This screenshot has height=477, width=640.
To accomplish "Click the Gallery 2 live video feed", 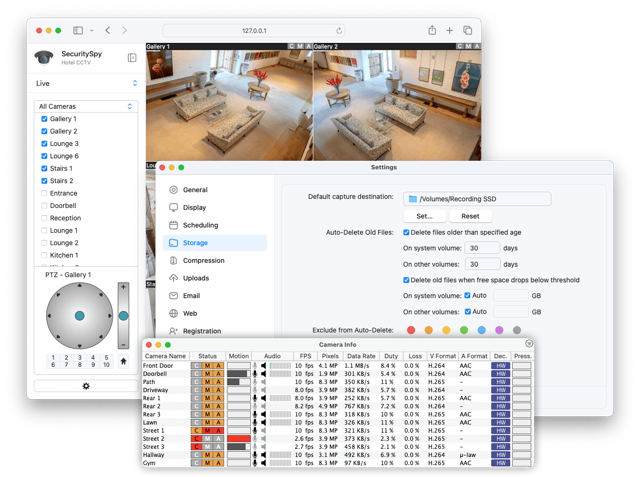I will (397, 105).
